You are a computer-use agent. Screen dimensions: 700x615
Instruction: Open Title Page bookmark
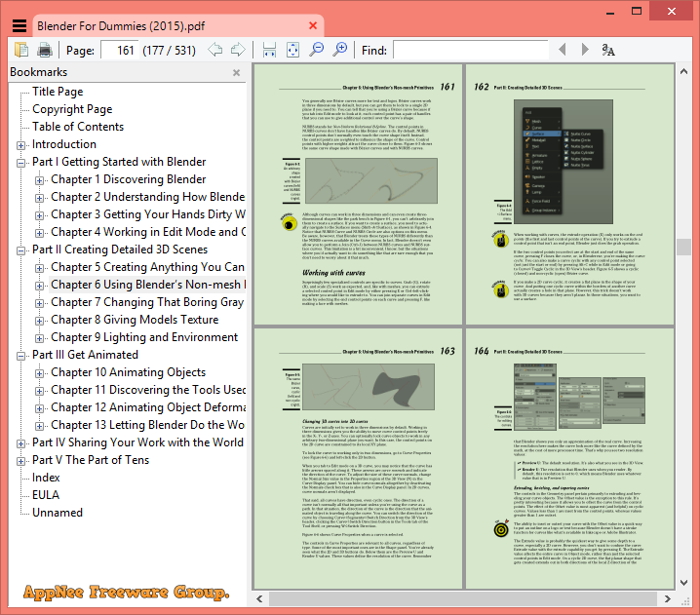58,92
